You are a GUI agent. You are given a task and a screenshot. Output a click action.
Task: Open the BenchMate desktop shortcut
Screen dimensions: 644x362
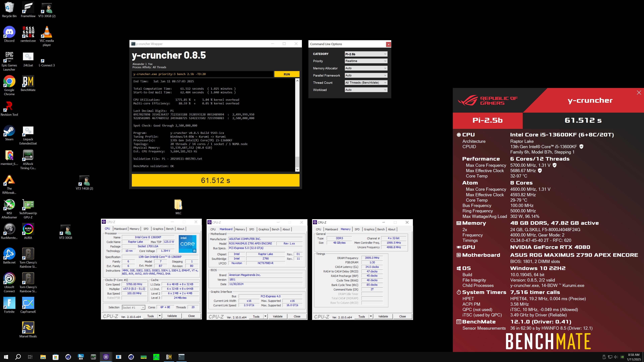pos(28,83)
